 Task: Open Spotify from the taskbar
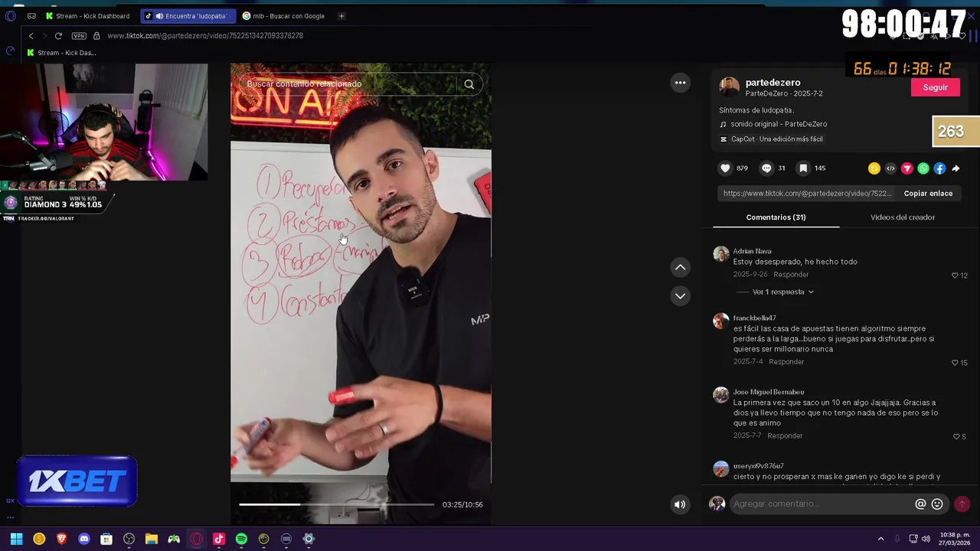click(x=241, y=539)
